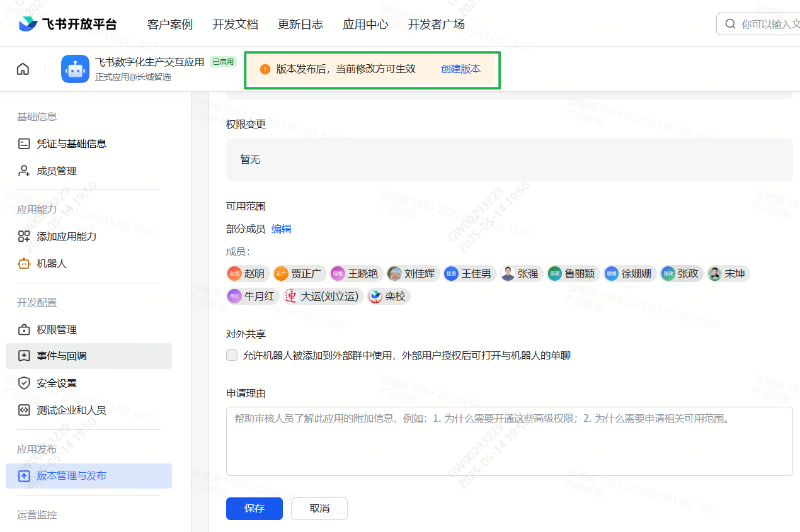Open 应用中心 in top navigation
The height and width of the screenshot is (532, 800).
[x=365, y=25]
